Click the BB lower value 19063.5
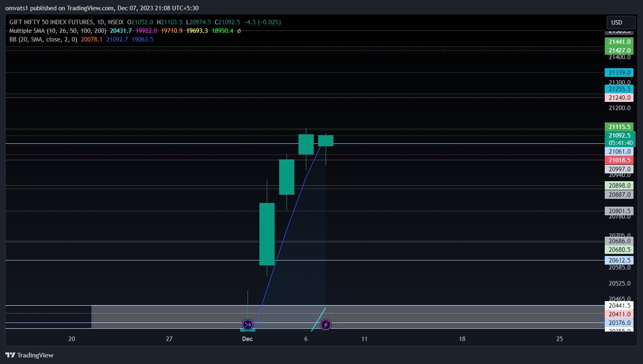This screenshot has height=364, width=643. pyautogui.click(x=143, y=39)
